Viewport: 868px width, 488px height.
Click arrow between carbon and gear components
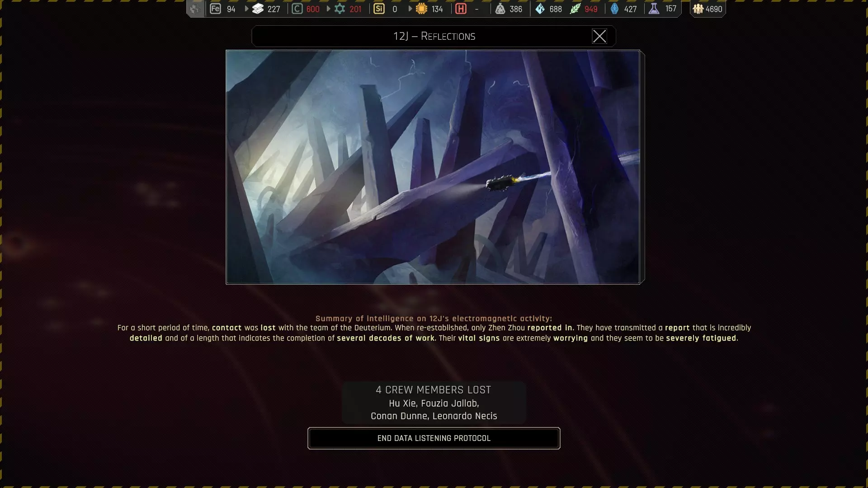click(x=328, y=9)
